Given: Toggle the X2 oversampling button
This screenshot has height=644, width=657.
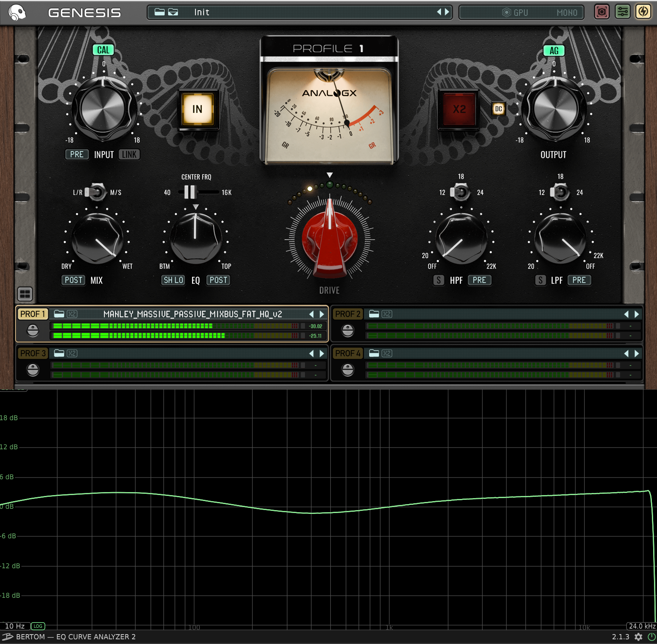Looking at the screenshot, I should coord(459,109).
